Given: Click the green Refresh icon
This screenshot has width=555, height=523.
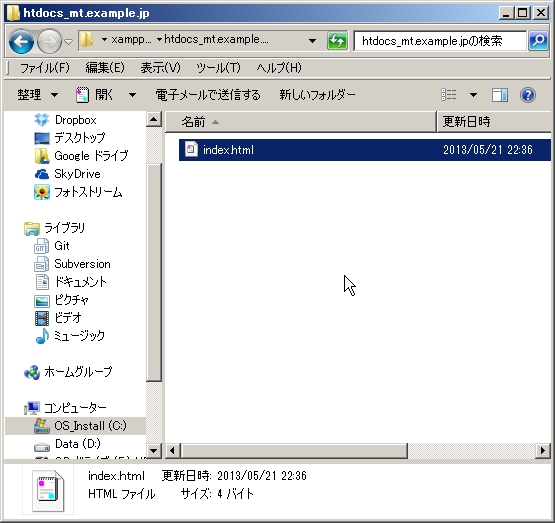Looking at the screenshot, I should click(x=337, y=41).
